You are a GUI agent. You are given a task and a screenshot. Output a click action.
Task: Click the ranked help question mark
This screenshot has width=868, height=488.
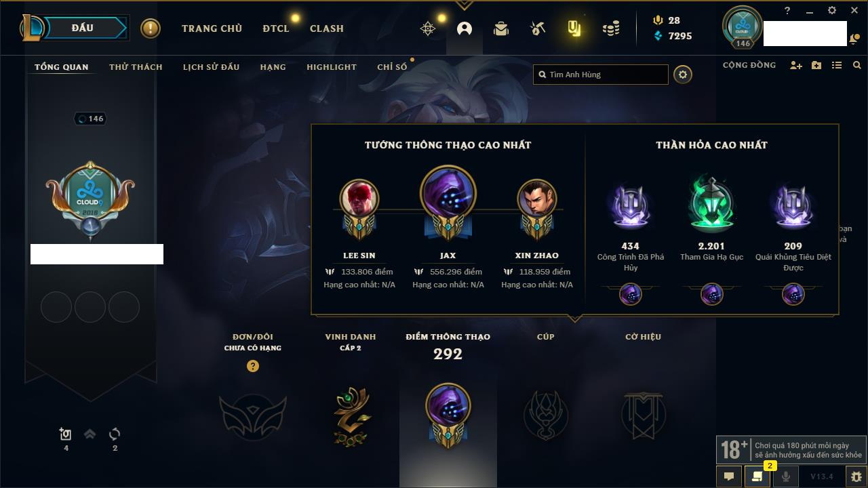(253, 366)
